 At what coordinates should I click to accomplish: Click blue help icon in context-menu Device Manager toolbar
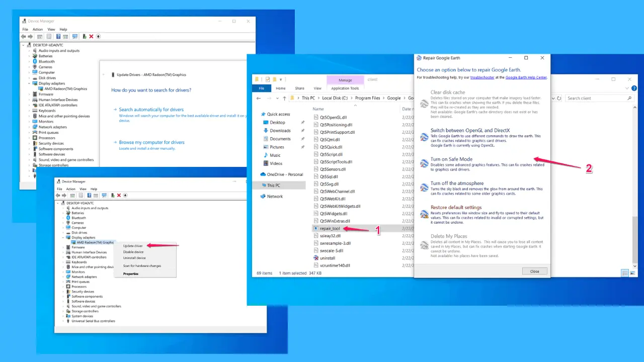pos(89,195)
